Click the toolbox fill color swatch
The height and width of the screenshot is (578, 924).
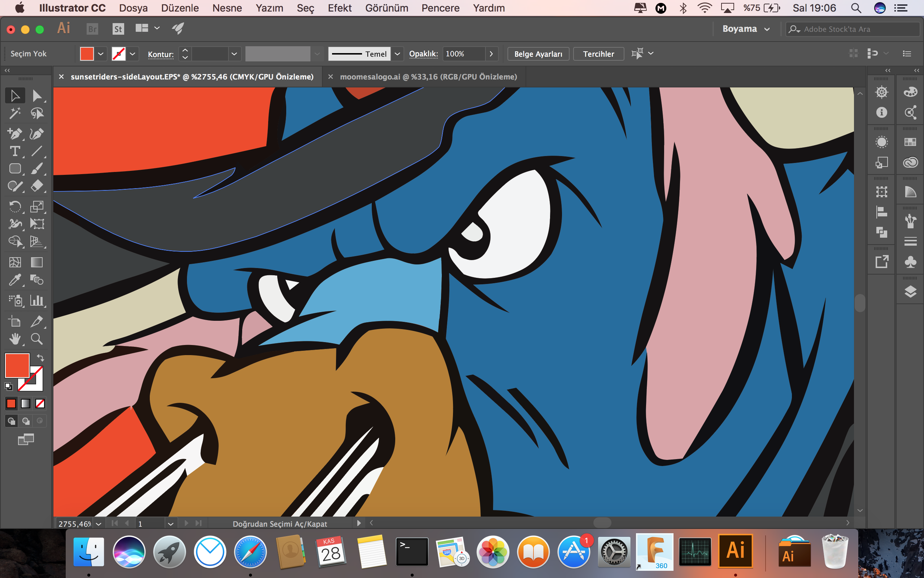(17, 365)
